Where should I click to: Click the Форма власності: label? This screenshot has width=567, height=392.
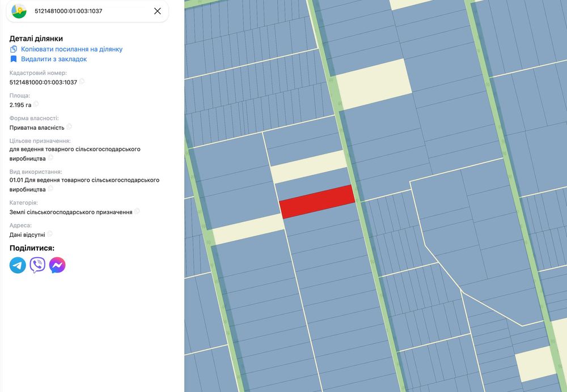(x=34, y=118)
